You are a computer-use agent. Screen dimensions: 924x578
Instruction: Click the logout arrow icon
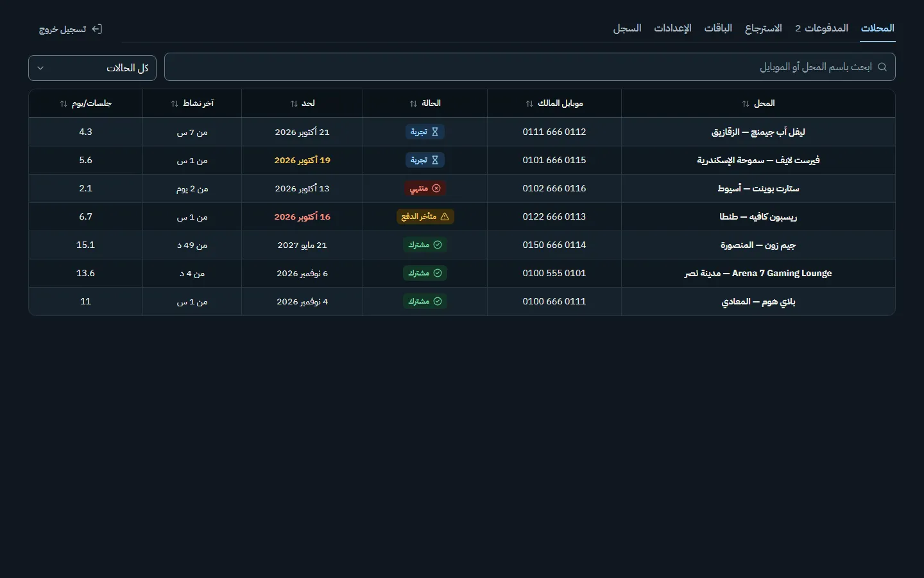pyautogui.click(x=97, y=29)
